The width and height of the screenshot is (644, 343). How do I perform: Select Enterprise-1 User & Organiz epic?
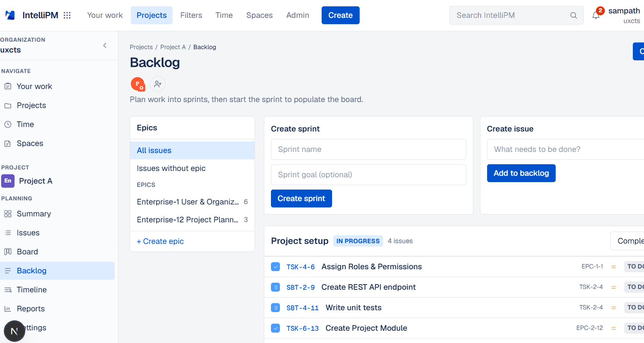[192, 202]
